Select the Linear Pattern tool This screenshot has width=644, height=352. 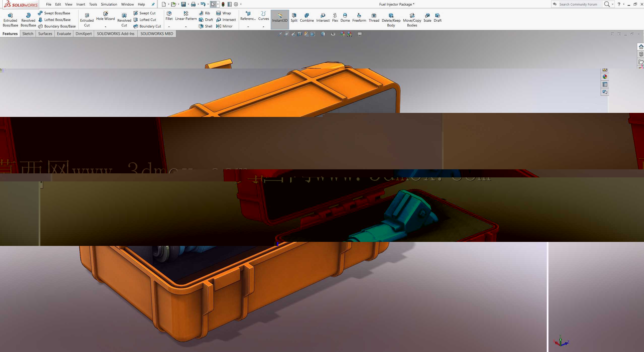(186, 16)
